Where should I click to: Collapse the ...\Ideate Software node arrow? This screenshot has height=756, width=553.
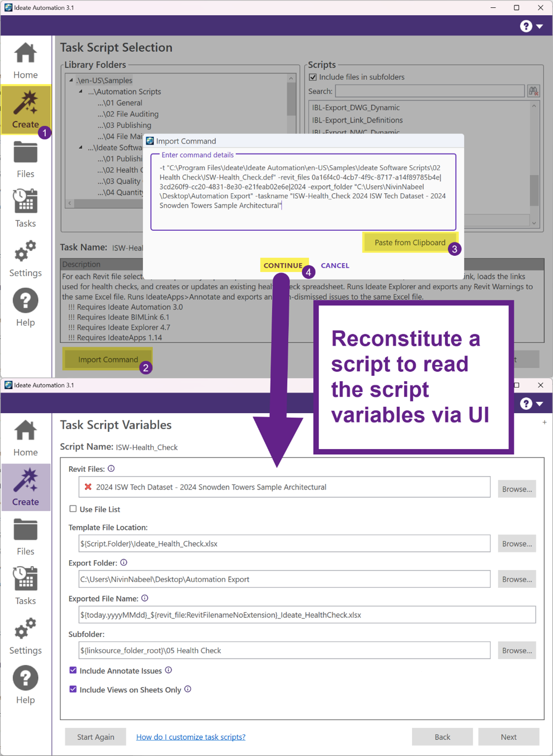(81, 148)
